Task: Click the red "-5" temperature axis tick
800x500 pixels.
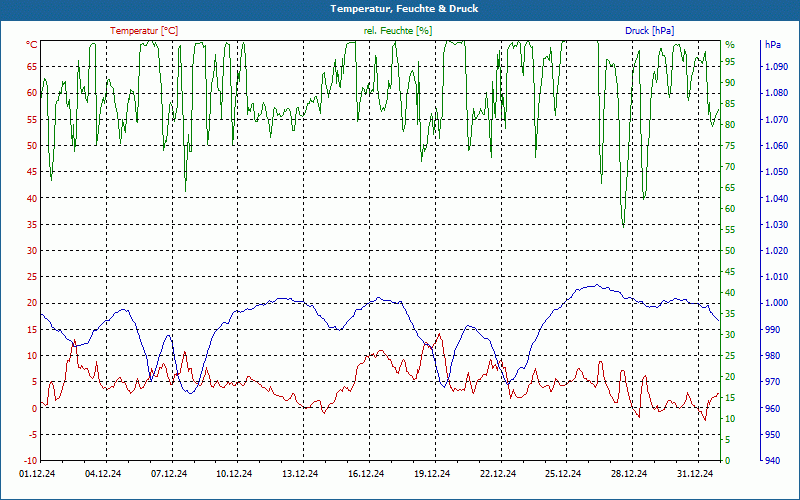Action: point(32,434)
